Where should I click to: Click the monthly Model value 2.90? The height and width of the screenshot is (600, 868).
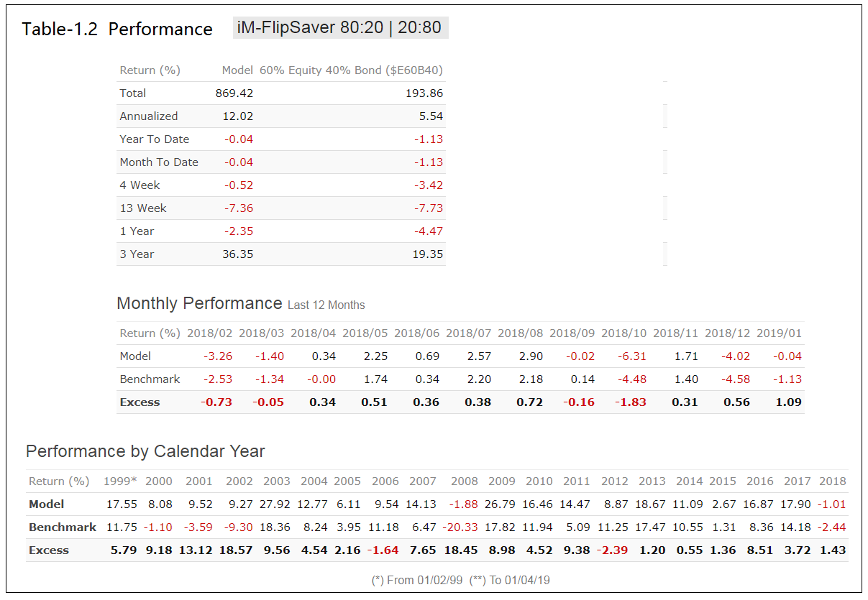pos(531,356)
